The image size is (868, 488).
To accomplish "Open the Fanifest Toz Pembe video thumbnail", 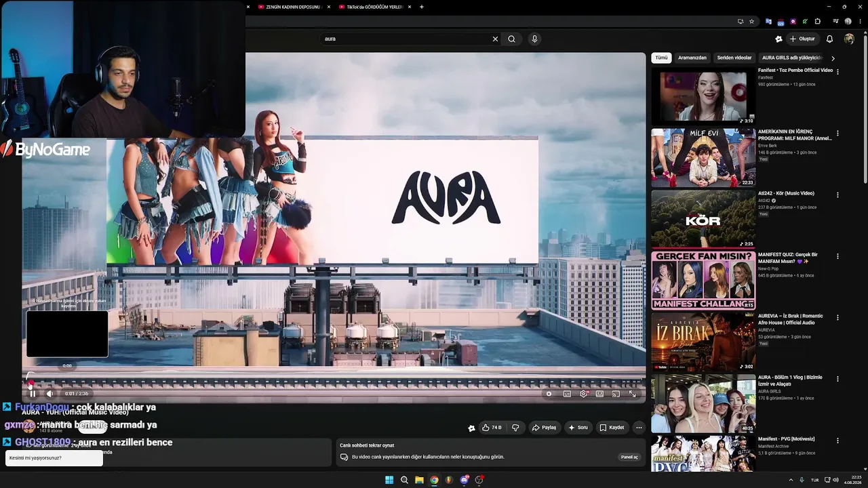I will click(x=703, y=96).
